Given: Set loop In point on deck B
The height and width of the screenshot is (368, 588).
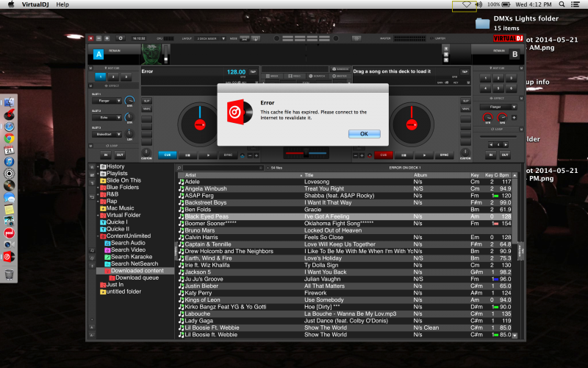Looking at the screenshot, I should pos(490,155).
